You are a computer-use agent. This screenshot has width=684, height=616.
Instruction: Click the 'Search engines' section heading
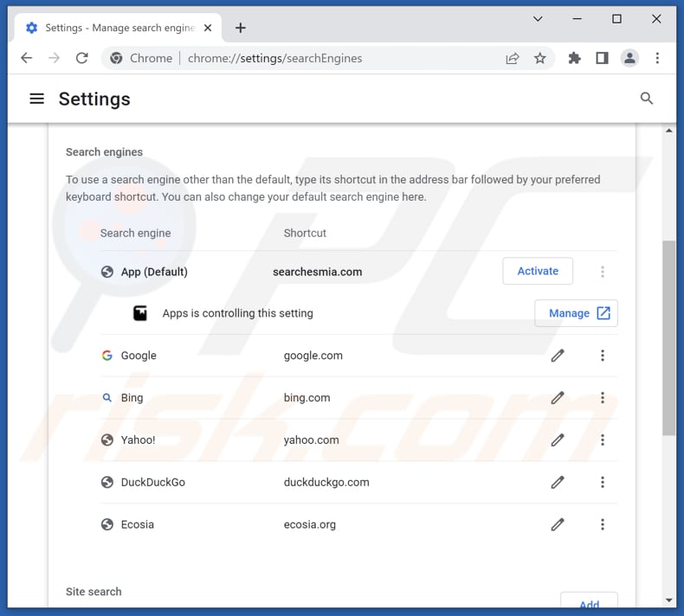coord(104,151)
